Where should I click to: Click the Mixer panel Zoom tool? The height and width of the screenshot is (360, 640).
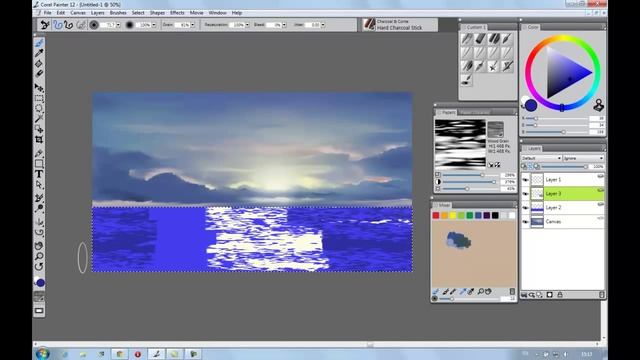[481, 291]
